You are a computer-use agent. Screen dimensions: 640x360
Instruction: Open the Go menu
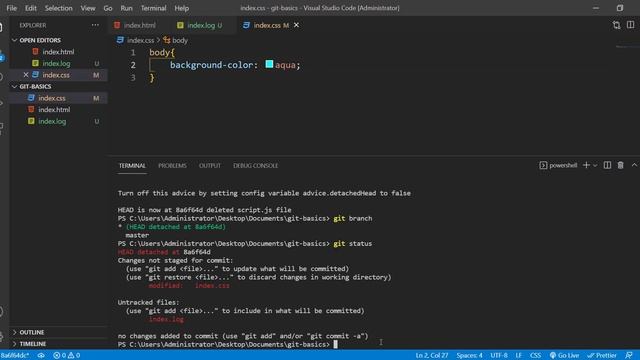click(x=108, y=8)
